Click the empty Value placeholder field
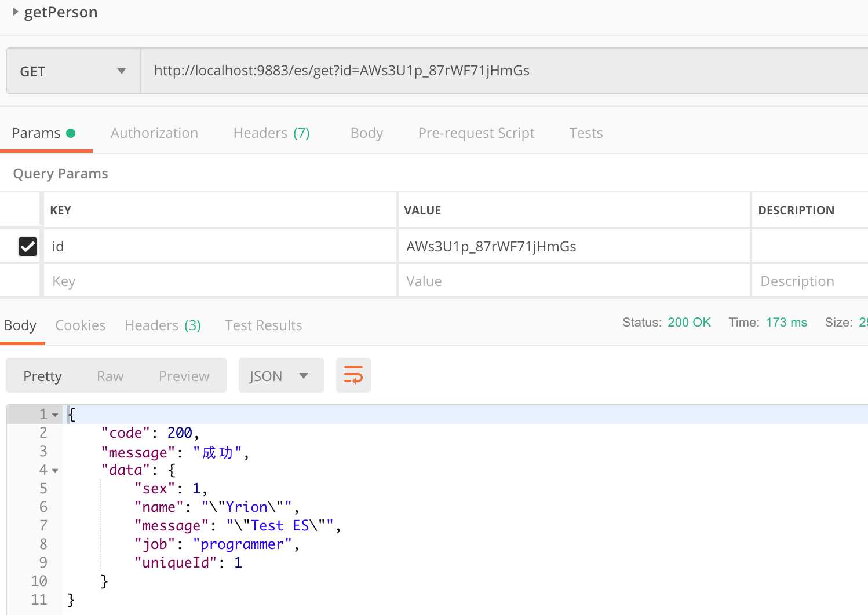 click(x=574, y=281)
